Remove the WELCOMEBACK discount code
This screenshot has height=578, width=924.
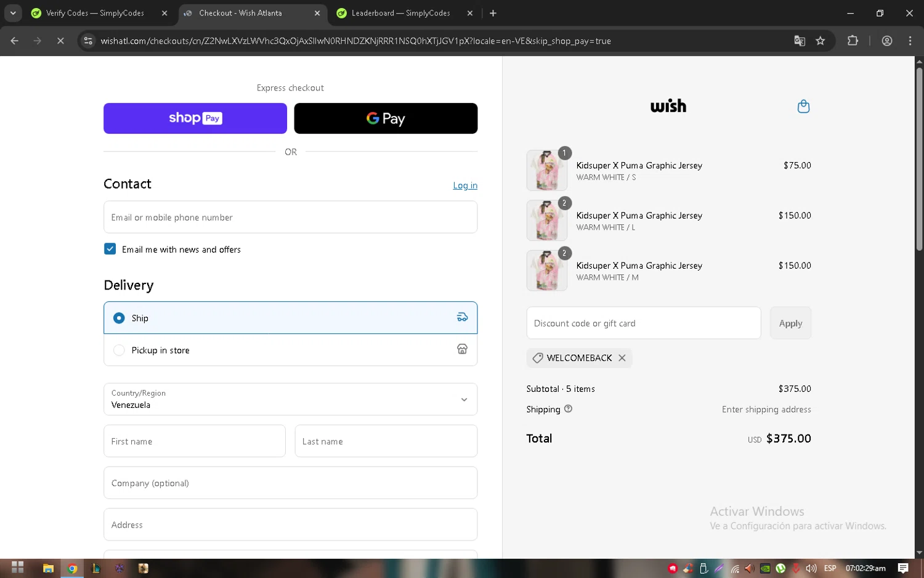pyautogui.click(x=622, y=358)
